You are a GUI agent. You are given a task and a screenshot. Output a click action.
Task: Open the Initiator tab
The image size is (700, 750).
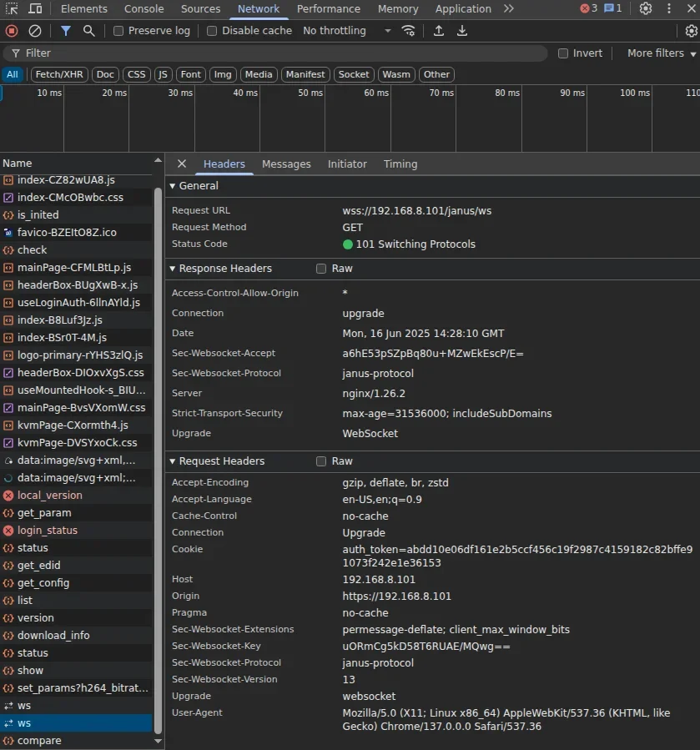pos(347,164)
